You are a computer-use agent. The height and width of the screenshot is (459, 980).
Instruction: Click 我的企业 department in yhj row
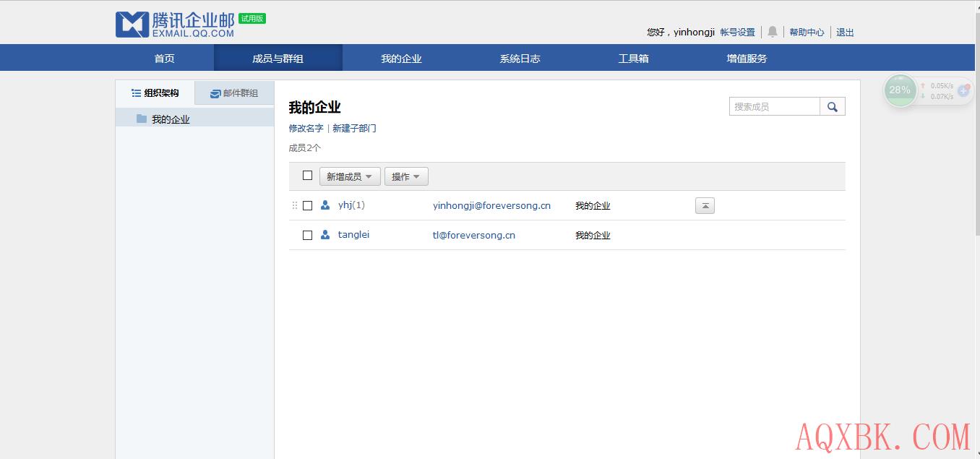(x=593, y=206)
